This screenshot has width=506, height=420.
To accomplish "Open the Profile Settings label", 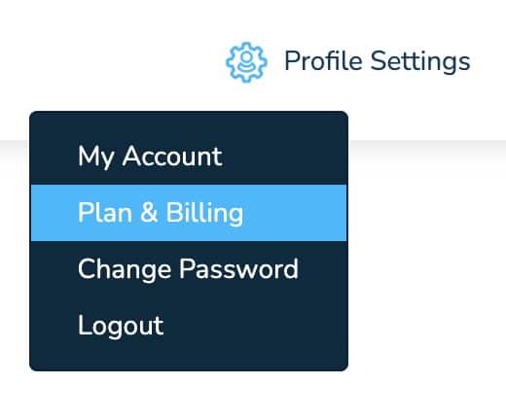I will (378, 61).
